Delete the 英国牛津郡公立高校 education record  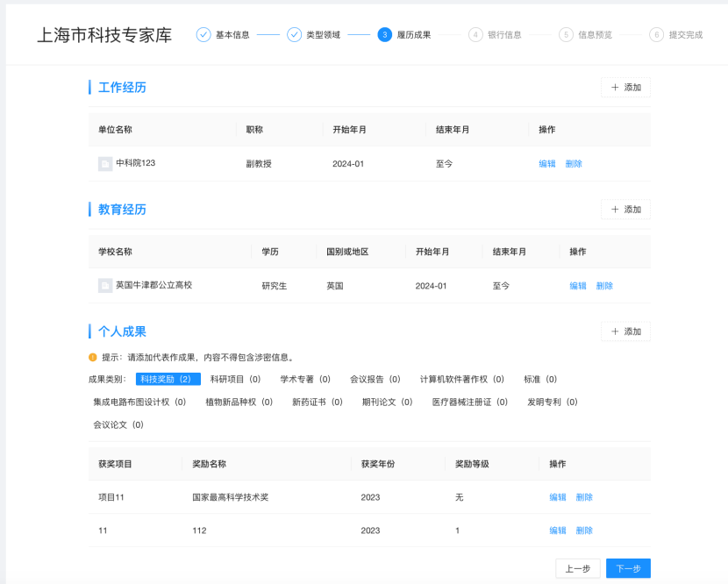pyautogui.click(x=604, y=286)
